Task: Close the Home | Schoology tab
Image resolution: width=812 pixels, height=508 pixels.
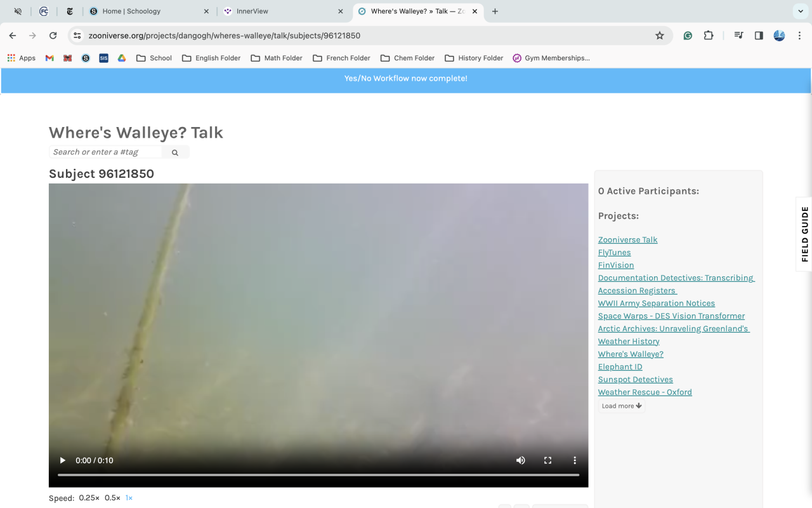Action: point(207,11)
